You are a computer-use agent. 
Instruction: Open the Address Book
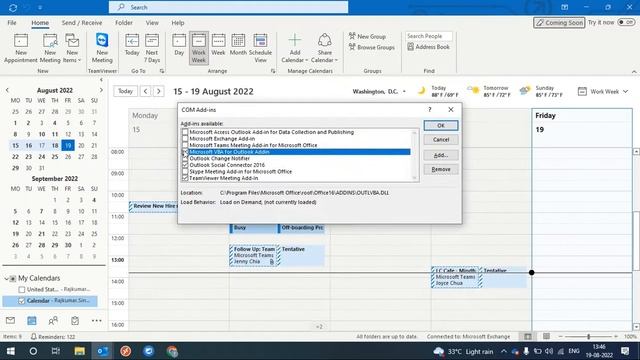(x=429, y=47)
